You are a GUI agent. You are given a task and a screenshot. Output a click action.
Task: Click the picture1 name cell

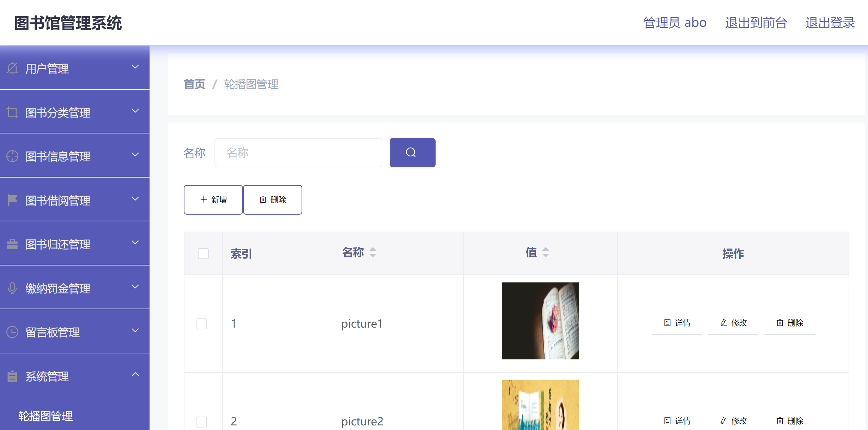[362, 323]
